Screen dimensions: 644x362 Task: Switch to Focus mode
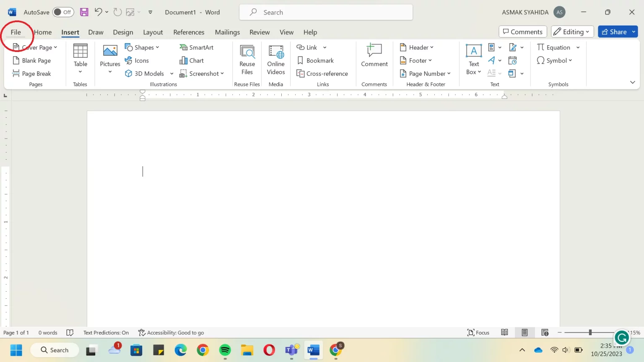coord(478,333)
